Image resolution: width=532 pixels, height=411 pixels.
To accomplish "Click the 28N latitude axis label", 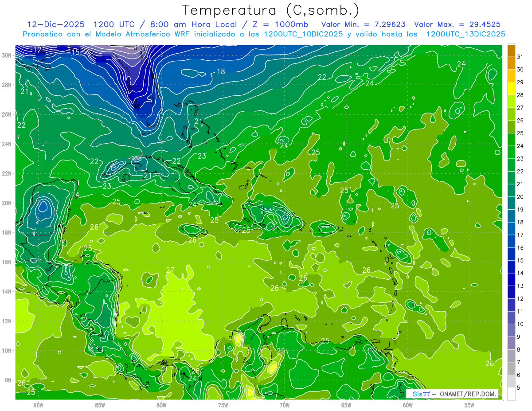I will tap(7, 85).
